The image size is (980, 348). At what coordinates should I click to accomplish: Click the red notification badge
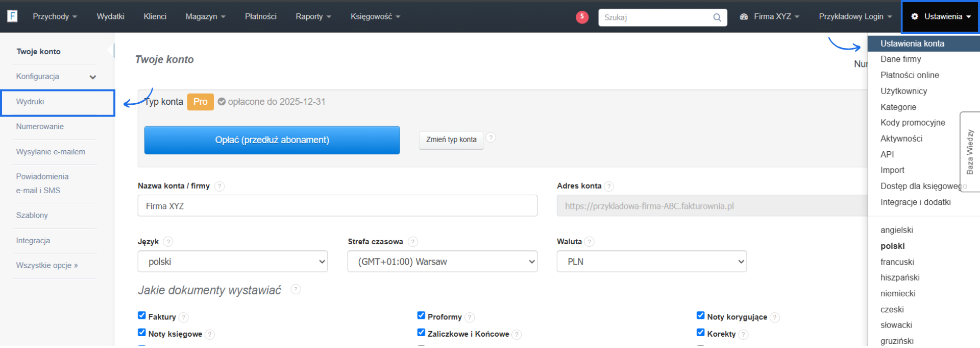pos(582,17)
